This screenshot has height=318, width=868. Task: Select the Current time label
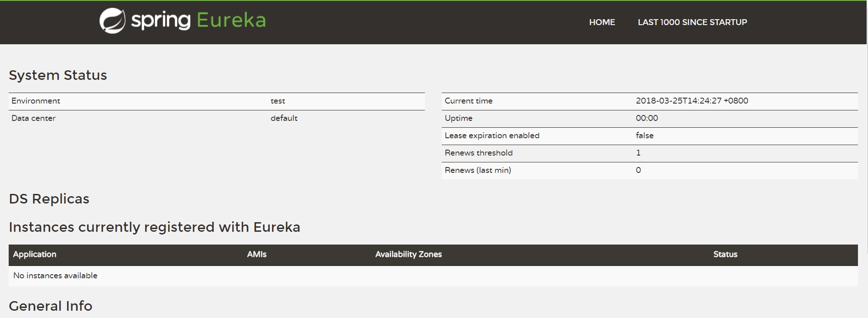tap(469, 101)
